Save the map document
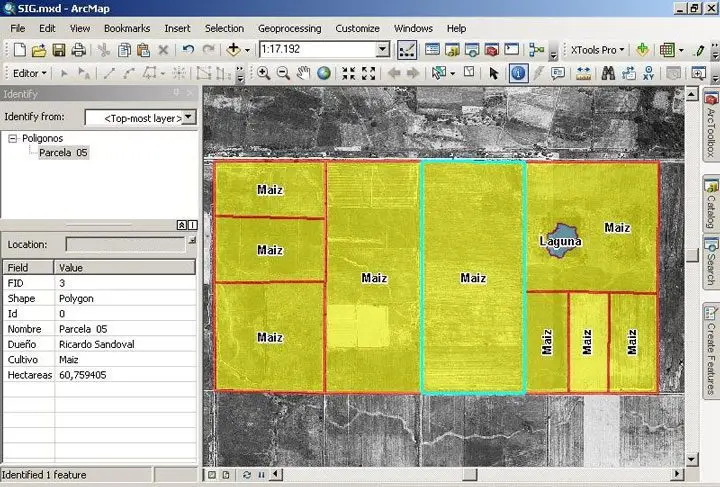Screen dimensions: 720x487 click(x=59, y=49)
